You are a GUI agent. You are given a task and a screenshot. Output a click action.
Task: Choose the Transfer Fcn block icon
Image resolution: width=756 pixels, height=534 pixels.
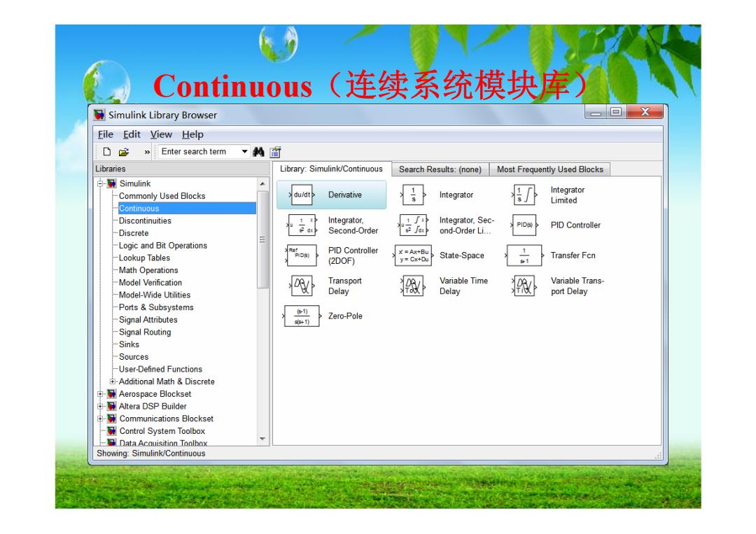pyautogui.click(x=524, y=255)
